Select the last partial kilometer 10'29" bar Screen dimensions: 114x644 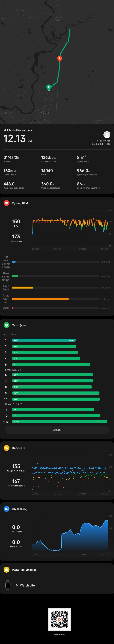point(60,422)
